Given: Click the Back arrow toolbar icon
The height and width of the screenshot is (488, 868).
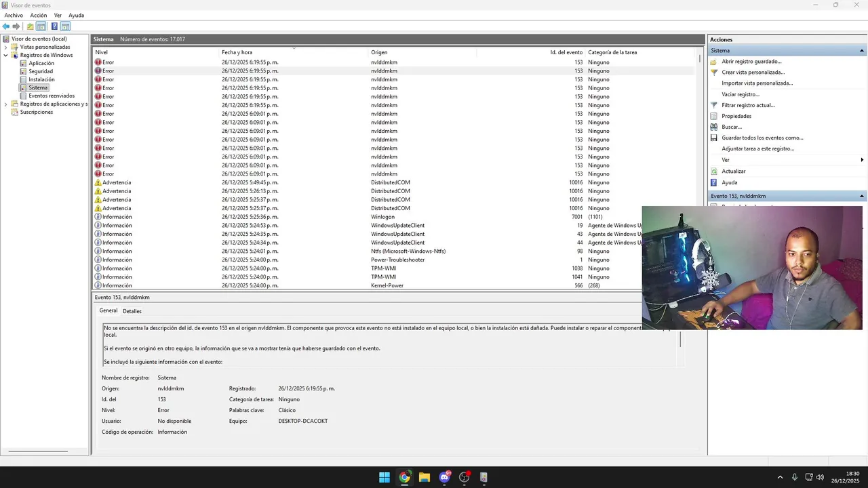Looking at the screenshot, I should pos(6,26).
